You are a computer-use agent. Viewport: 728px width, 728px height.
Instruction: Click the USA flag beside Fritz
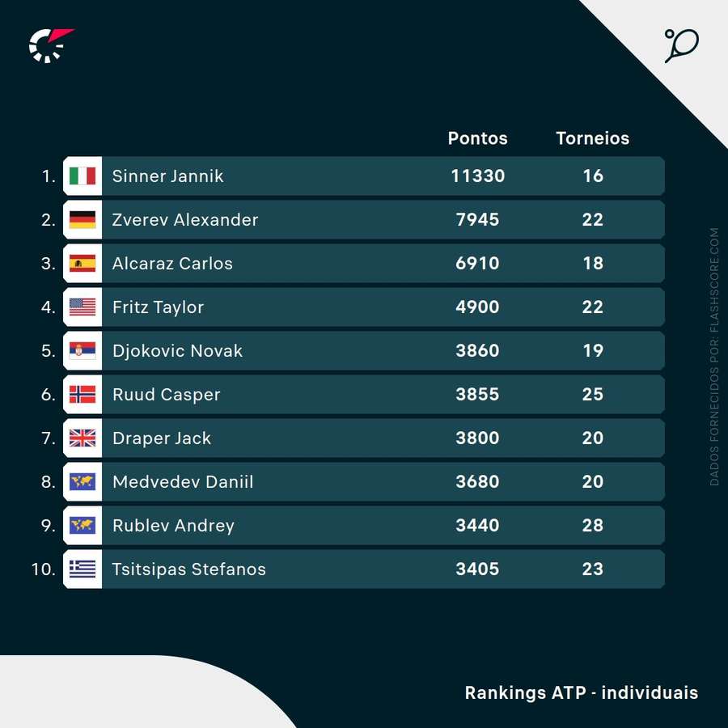click(83, 307)
